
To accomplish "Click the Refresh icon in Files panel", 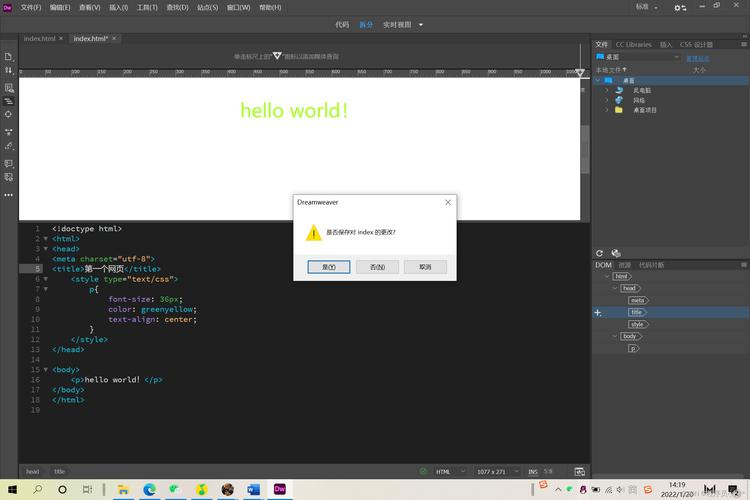I will 600,253.
